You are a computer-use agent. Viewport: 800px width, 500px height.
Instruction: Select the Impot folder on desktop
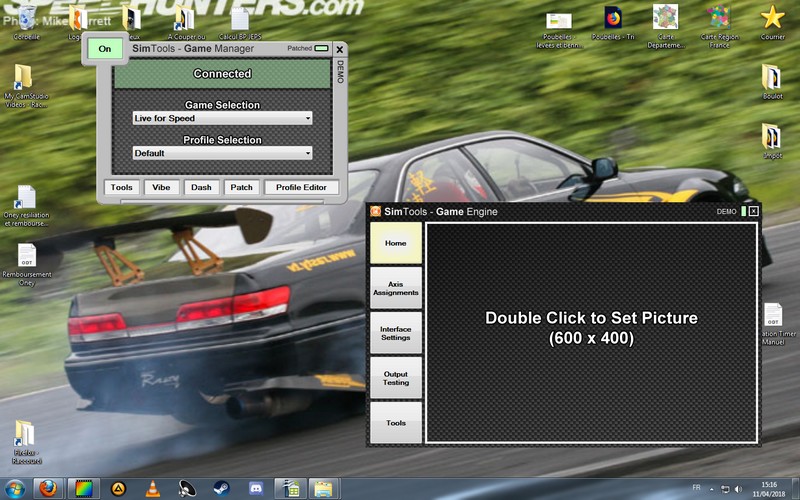[x=772, y=141]
